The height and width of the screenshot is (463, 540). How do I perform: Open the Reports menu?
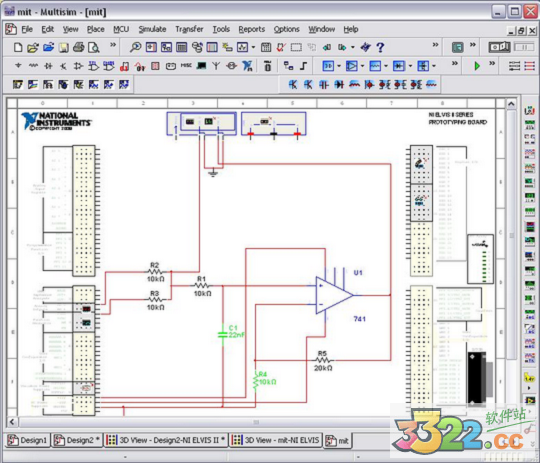(252, 29)
